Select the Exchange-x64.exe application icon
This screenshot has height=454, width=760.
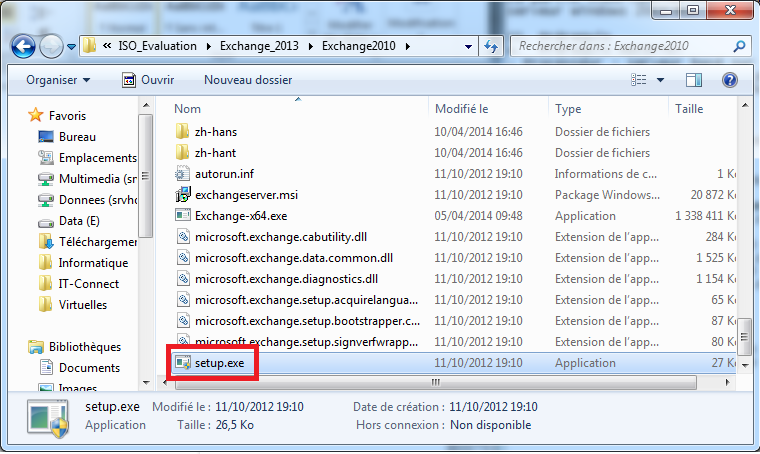coord(183,216)
